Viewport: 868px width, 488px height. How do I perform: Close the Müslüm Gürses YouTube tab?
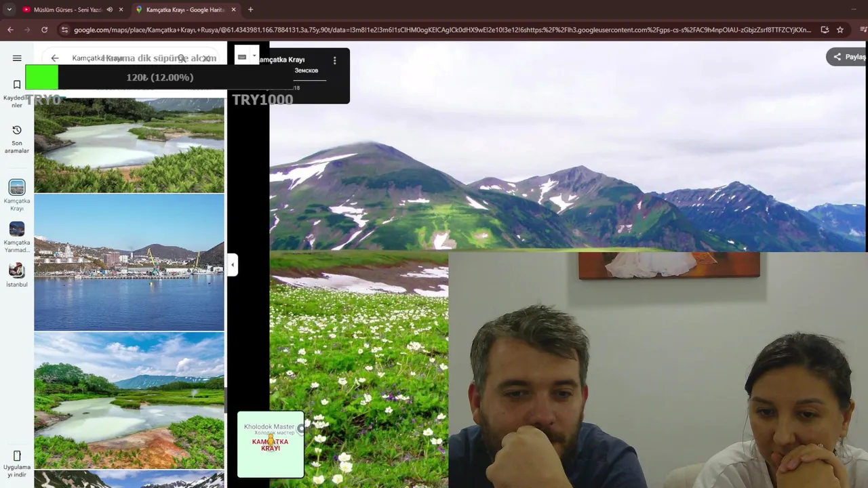(121, 9)
